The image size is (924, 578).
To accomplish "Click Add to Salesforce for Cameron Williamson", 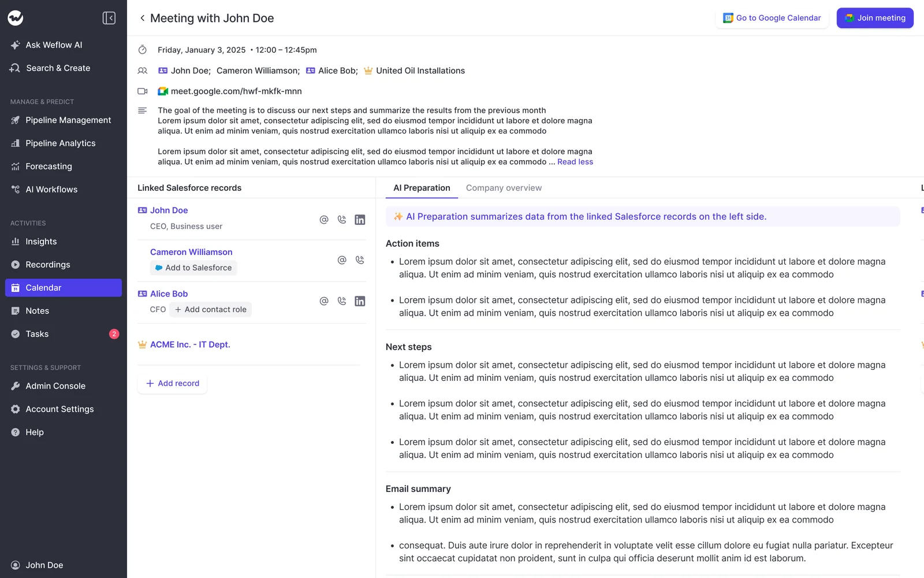I will tap(193, 268).
